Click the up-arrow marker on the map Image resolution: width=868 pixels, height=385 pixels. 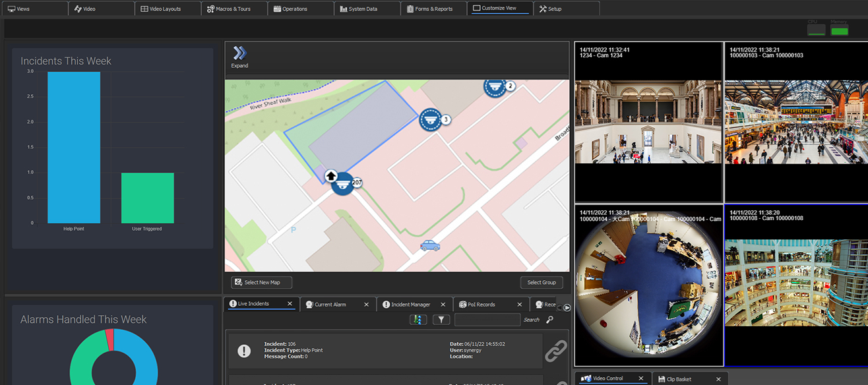point(331,175)
